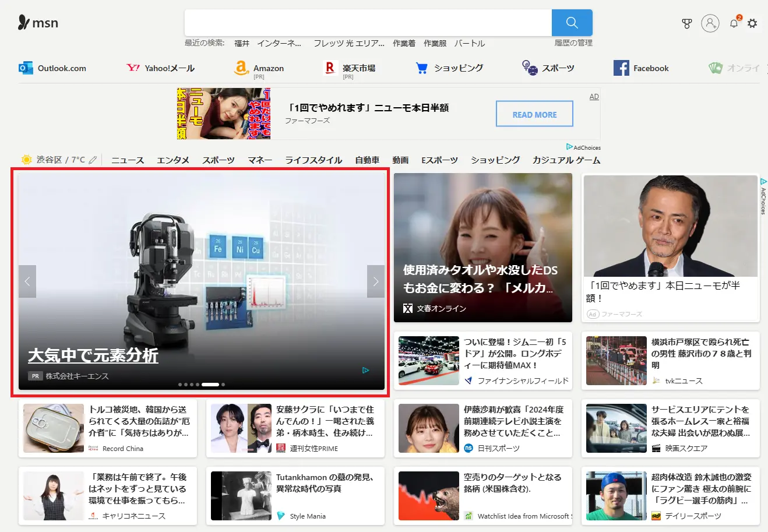The image size is (768, 532).
Task: Select recent search 作業服
Action: [435, 43]
